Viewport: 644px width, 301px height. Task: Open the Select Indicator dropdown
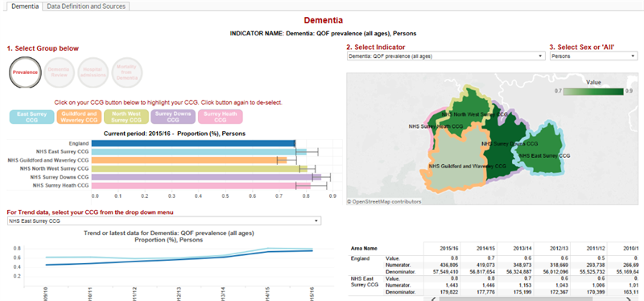(446, 56)
